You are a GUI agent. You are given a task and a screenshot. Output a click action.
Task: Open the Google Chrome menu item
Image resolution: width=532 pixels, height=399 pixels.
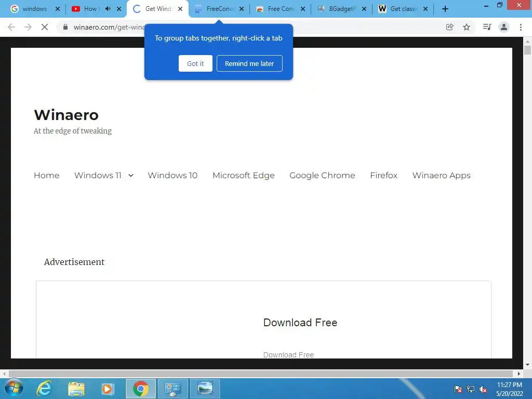pyautogui.click(x=322, y=176)
